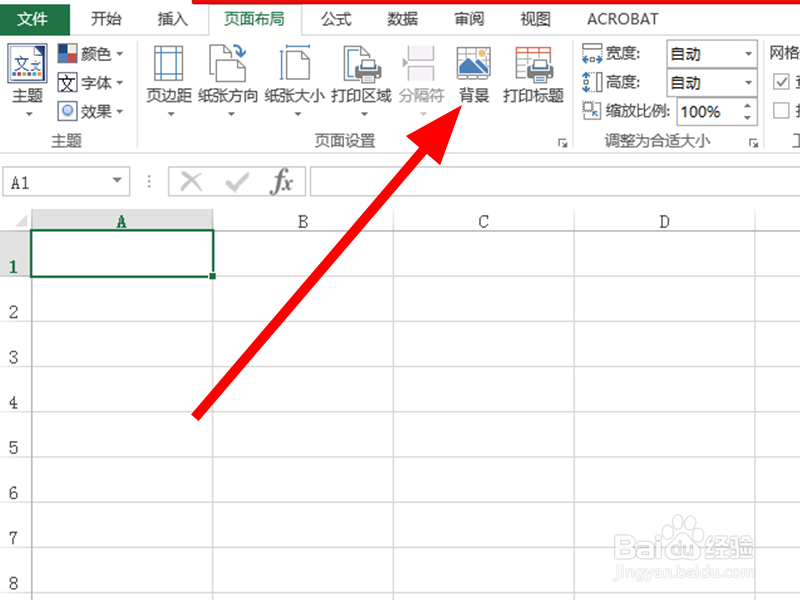Click the 文件 (File) menu
800x600 pixels.
click(x=34, y=18)
